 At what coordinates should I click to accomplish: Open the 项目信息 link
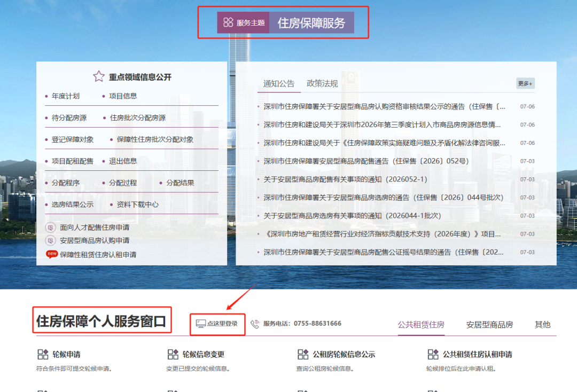(x=123, y=96)
